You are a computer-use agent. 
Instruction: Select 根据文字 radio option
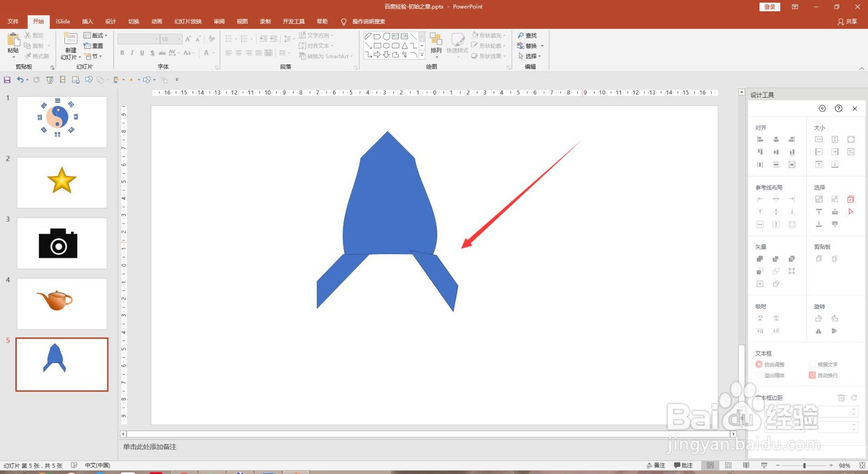tap(812, 364)
